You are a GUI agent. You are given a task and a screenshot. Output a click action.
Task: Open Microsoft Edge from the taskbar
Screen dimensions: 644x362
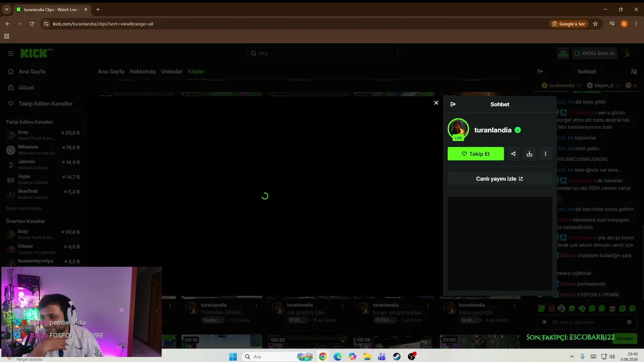(x=338, y=356)
